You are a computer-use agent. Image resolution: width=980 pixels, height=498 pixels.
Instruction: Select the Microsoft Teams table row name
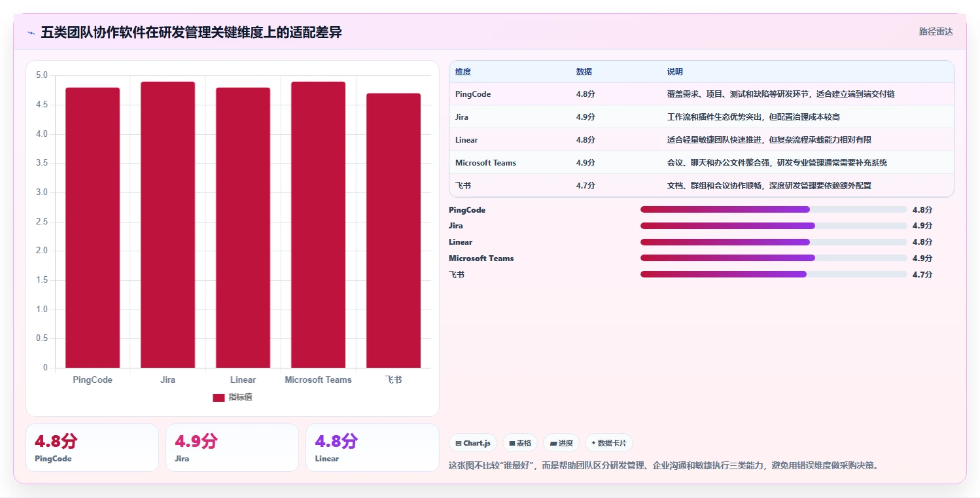[x=485, y=163]
